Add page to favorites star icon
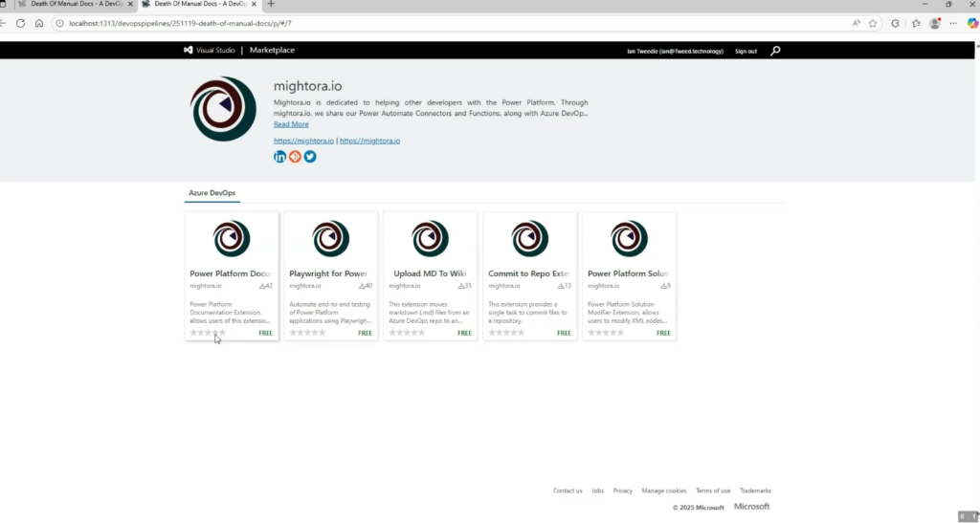Screen dimensions: 980x523 tap(873, 23)
